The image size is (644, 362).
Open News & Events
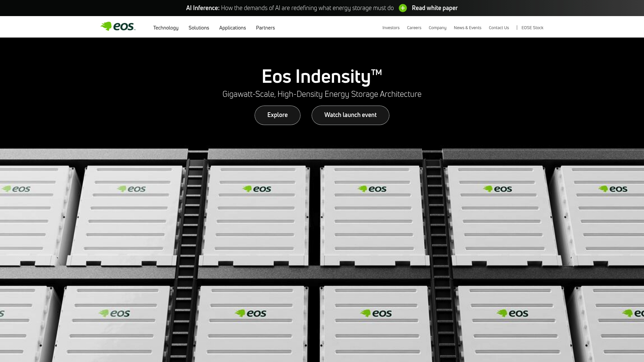(468, 28)
